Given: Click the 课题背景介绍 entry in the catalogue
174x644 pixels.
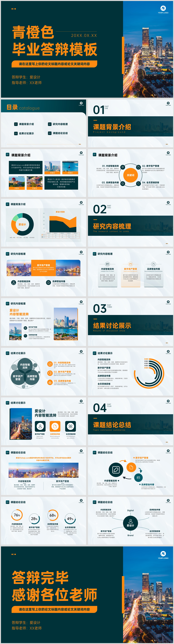Looking at the screenshot, I should [x=27, y=124].
